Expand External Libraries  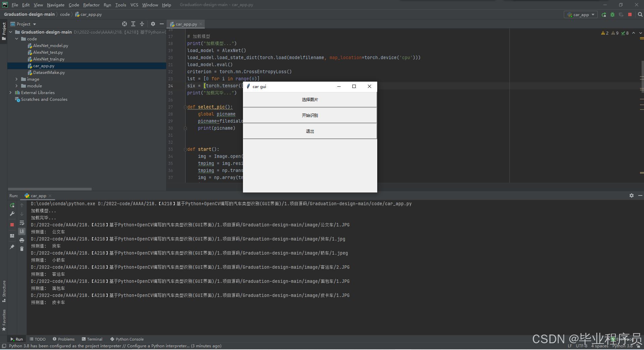click(x=11, y=93)
